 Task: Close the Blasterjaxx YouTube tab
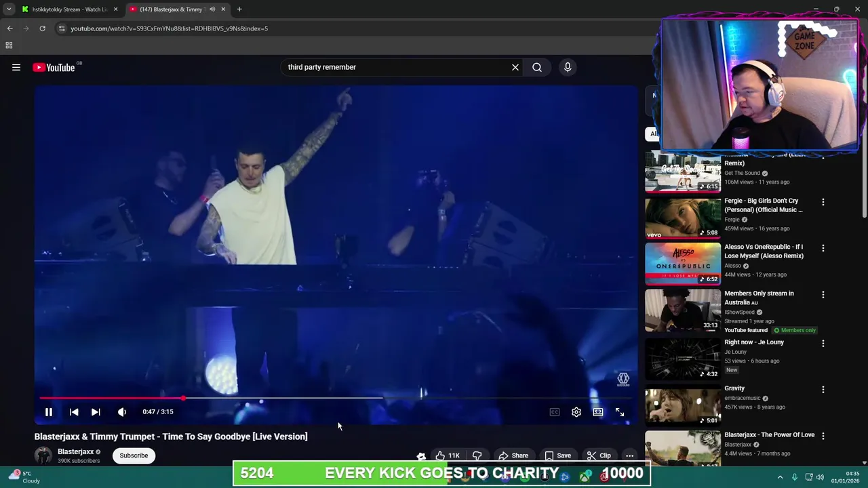223,9
